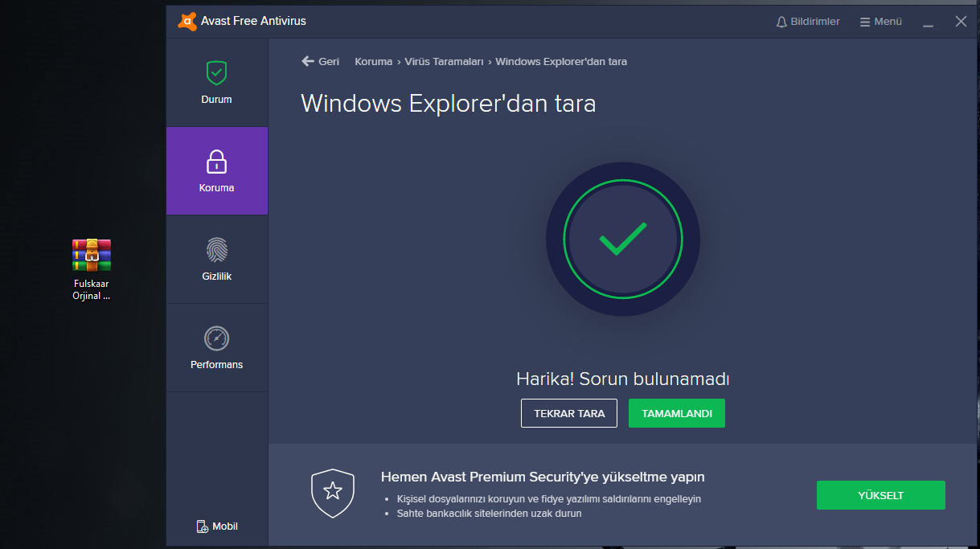This screenshot has height=549, width=980.
Task: Select the Fulskaar Orjinal archive on desktop
Action: tap(91, 269)
